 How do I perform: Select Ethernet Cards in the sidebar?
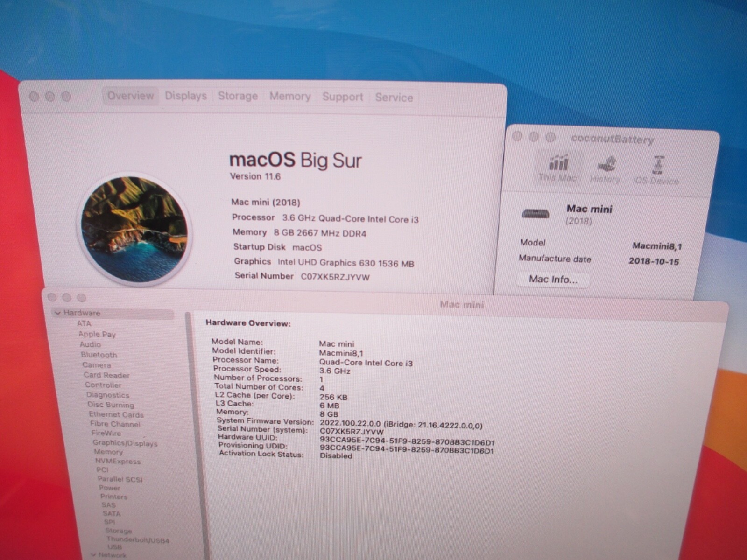tap(116, 414)
